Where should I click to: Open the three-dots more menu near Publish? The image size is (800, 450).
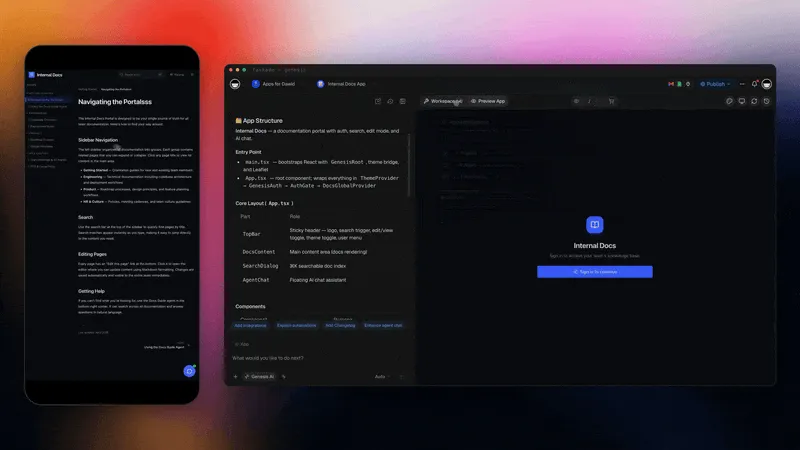coord(742,84)
